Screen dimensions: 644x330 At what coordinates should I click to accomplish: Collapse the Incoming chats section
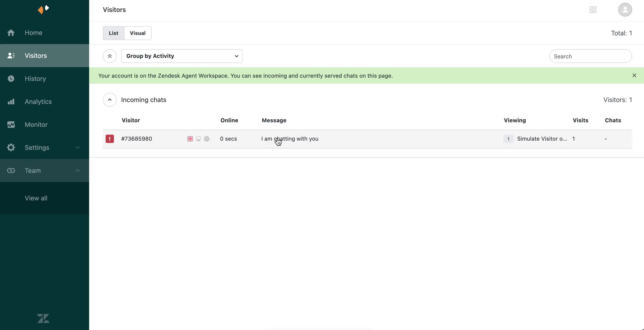pos(110,100)
